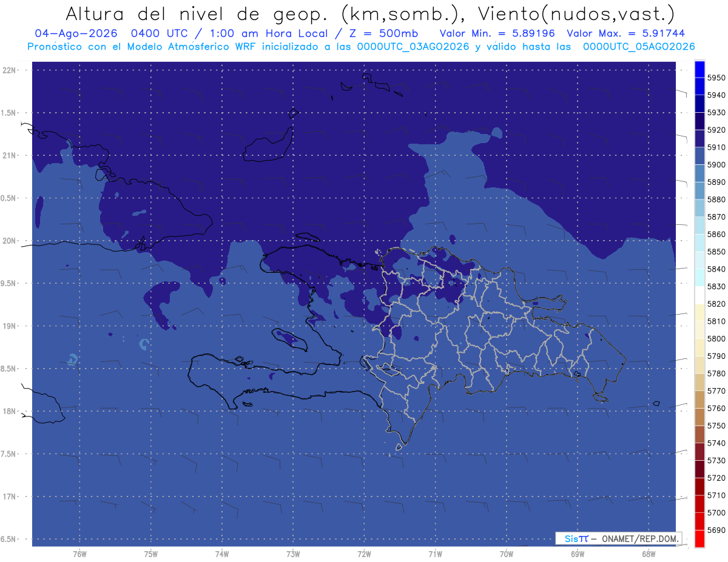The height and width of the screenshot is (562, 728).
Task: Click the "17N" latitude label
Action: tap(9, 497)
